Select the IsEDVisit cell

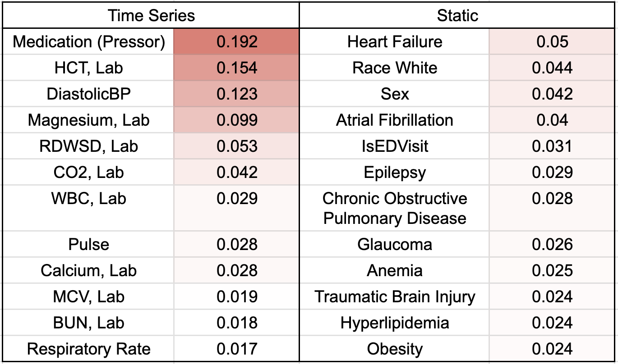coord(395,146)
